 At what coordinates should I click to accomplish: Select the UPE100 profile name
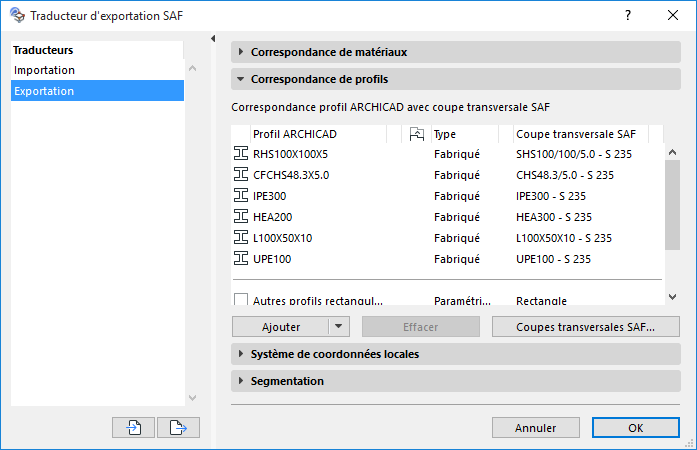272,259
